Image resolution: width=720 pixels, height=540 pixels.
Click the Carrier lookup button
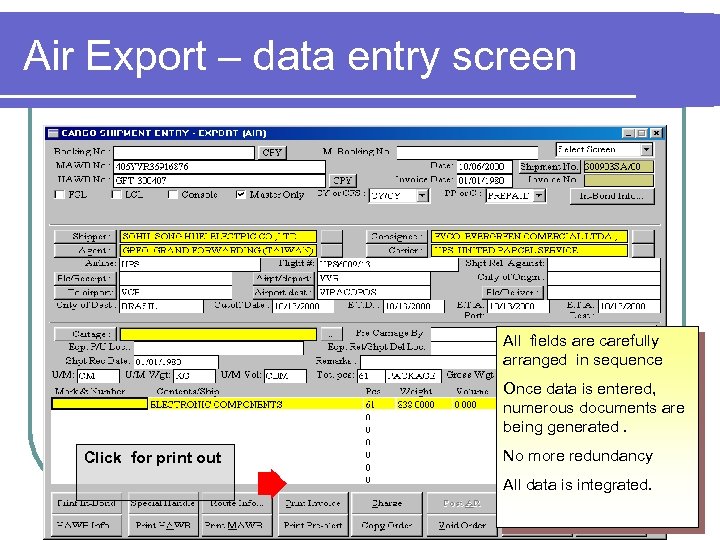397,251
